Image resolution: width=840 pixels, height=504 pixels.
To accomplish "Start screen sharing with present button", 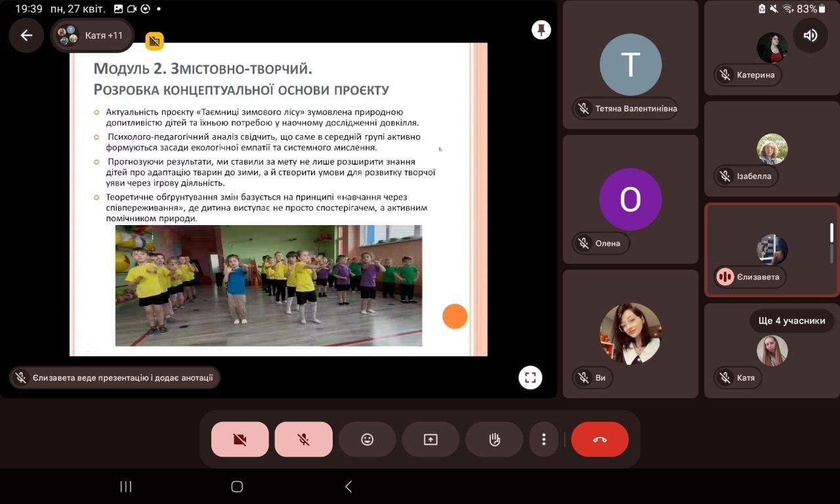I will [430, 440].
